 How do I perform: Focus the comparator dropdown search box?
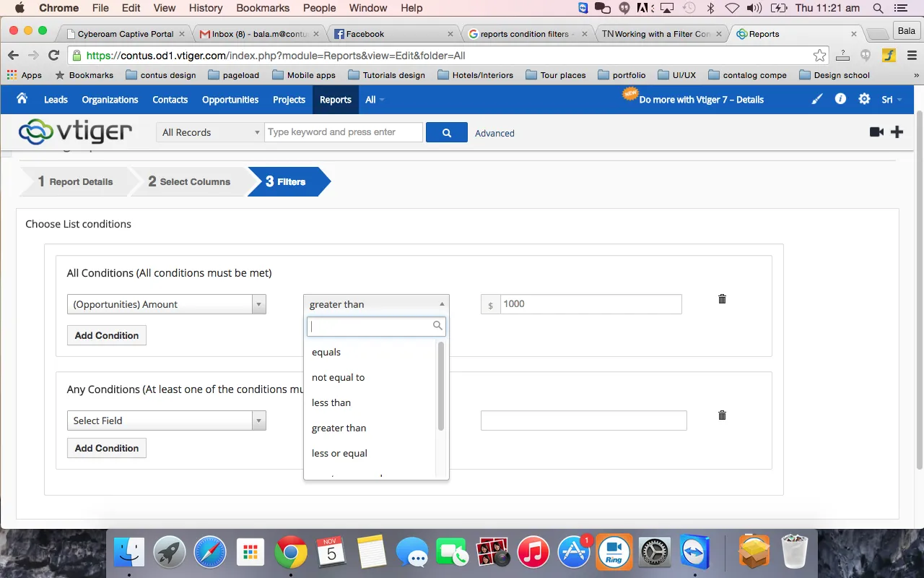[x=376, y=327]
